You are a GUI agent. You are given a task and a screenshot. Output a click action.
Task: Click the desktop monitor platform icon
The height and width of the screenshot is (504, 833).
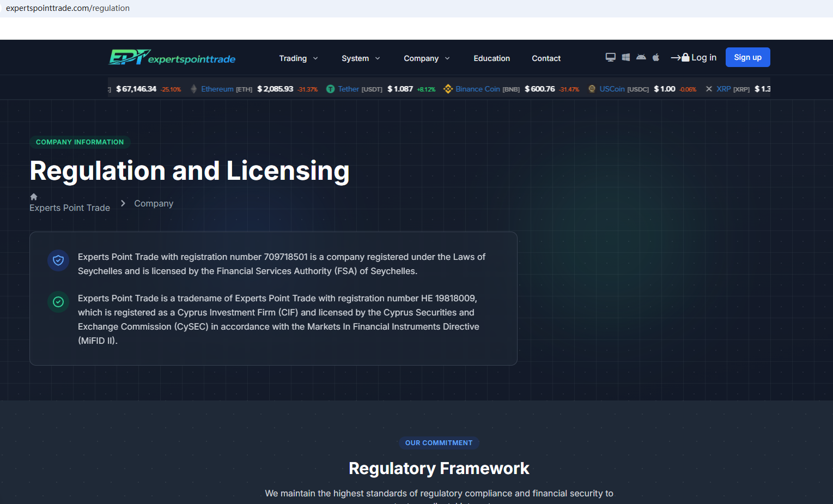[610, 57]
